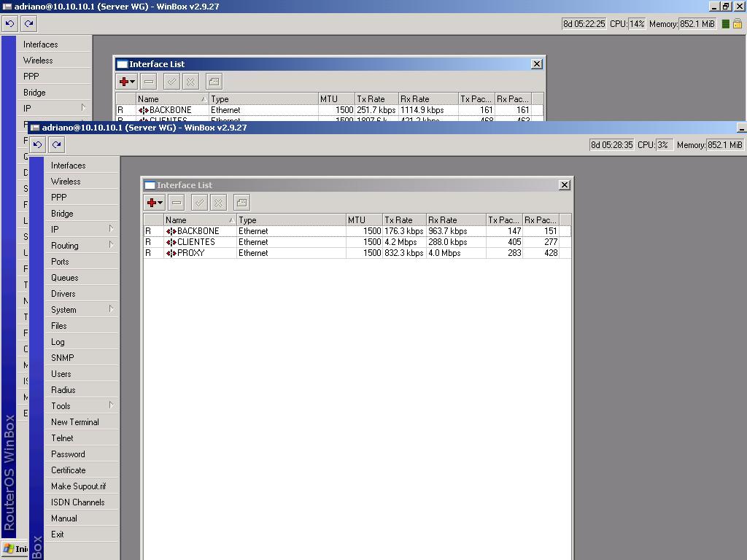Viewport: 747px width, 560px height.
Task: Open Ports menu item
Action: click(x=82, y=262)
